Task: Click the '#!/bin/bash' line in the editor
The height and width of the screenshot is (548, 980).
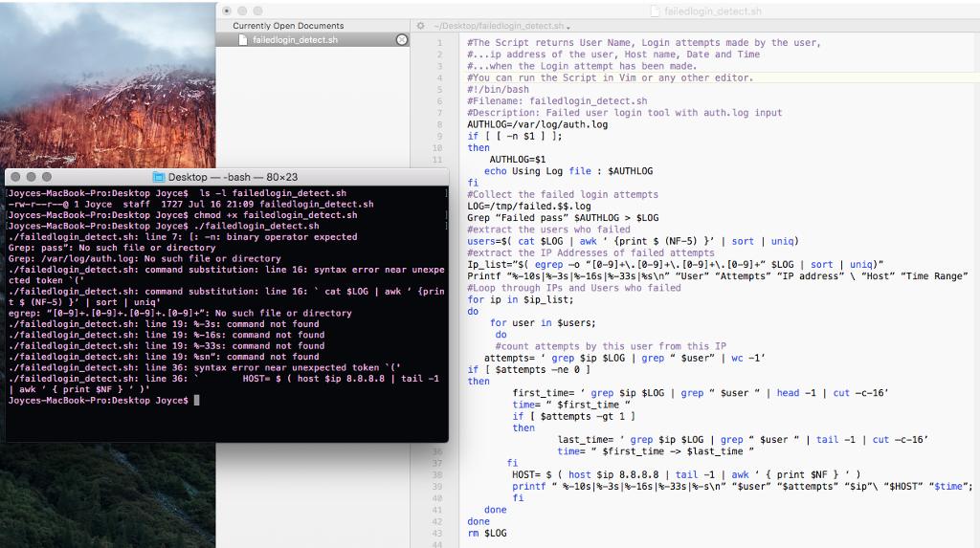Action: (x=498, y=89)
